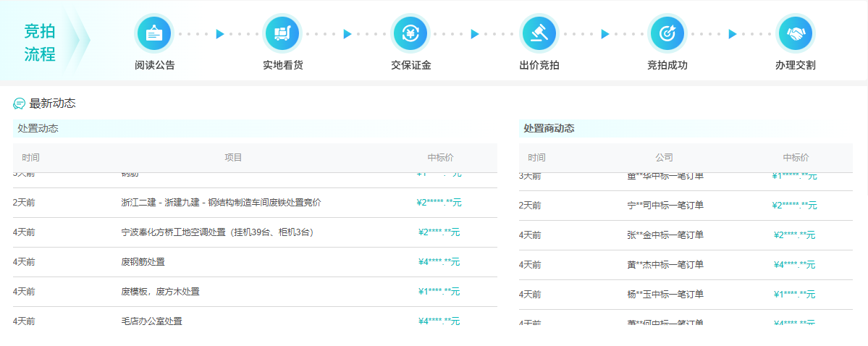Open 浙江二建 钢结构制造车间废铁处置竞价 project

click(x=221, y=203)
